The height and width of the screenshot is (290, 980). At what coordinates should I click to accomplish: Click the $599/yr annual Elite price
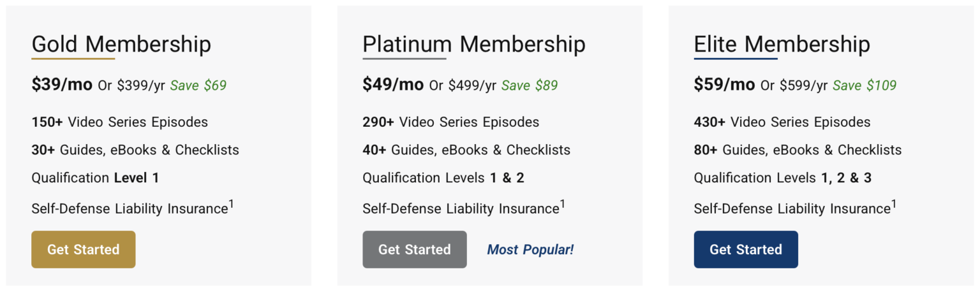click(x=804, y=85)
